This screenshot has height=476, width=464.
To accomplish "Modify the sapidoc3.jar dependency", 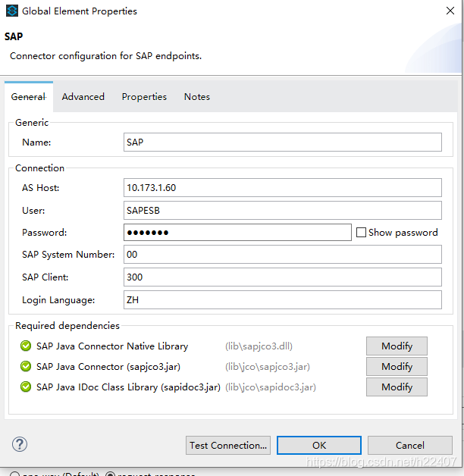I will [x=397, y=387].
